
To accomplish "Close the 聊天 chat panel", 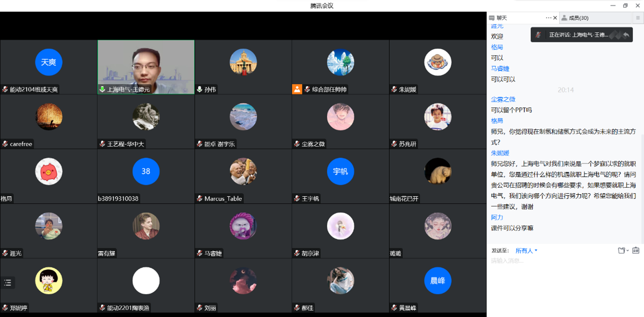I will pos(555,18).
